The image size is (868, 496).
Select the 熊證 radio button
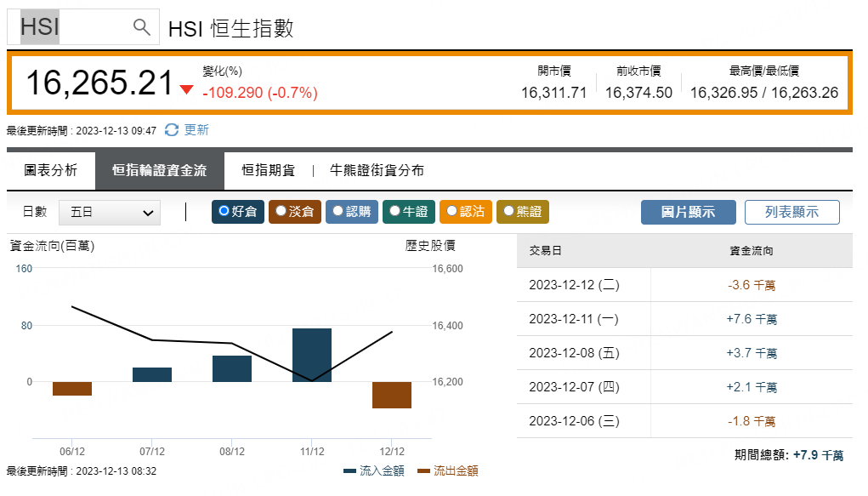pos(508,211)
